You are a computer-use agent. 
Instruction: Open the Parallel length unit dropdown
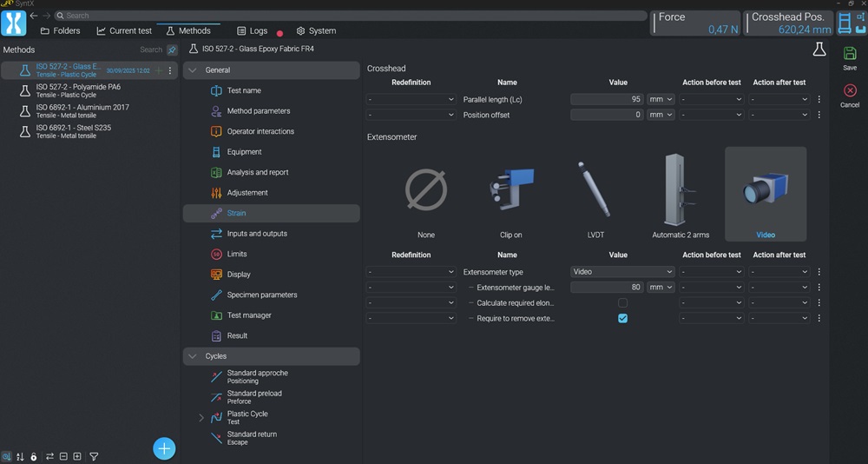point(661,100)
